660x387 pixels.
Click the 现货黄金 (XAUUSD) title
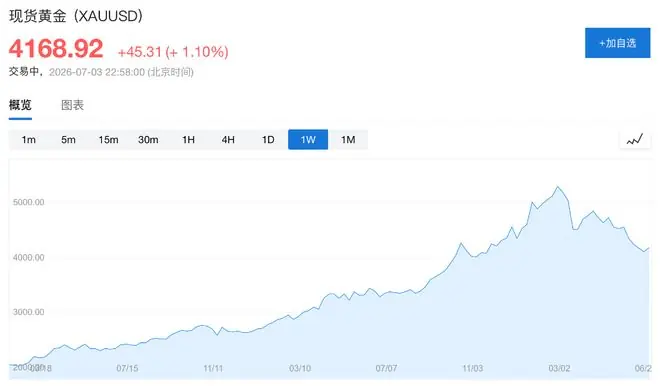coord(76,16)
